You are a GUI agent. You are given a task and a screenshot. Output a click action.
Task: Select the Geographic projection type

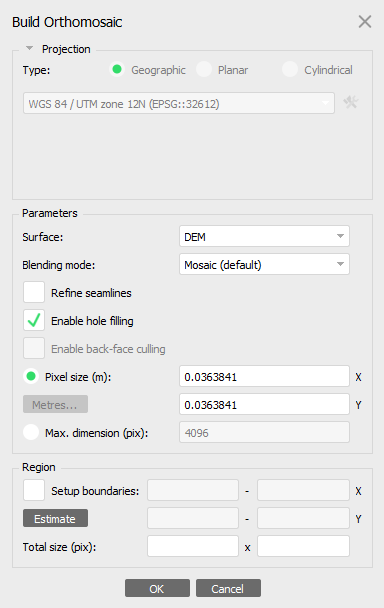click(x=117, y=70)
